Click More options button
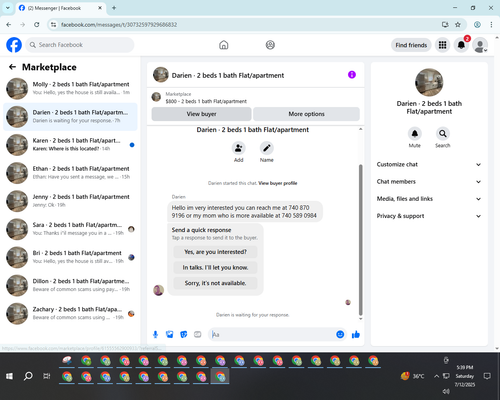 click(x=306, y=114)
